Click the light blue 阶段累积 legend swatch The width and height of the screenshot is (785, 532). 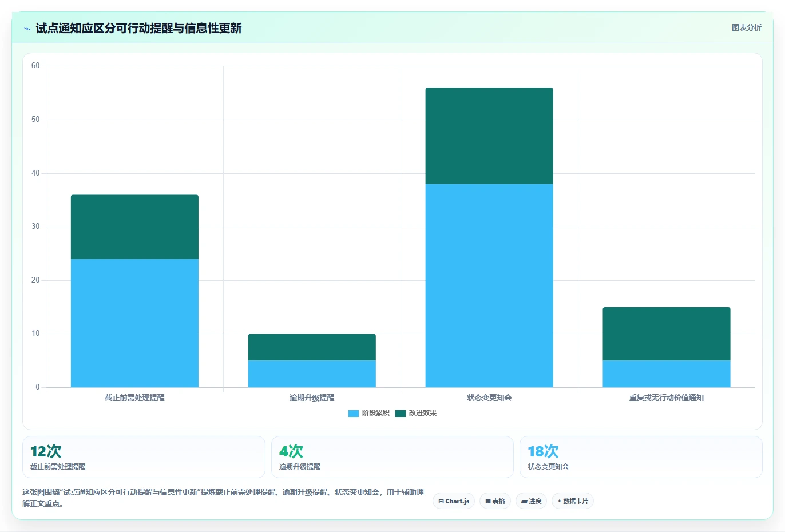[x=354, y=414]
